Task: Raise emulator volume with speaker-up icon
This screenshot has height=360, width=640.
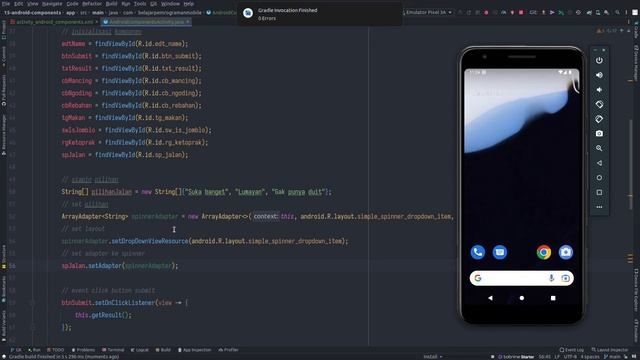Action: [x=599, y=75]
